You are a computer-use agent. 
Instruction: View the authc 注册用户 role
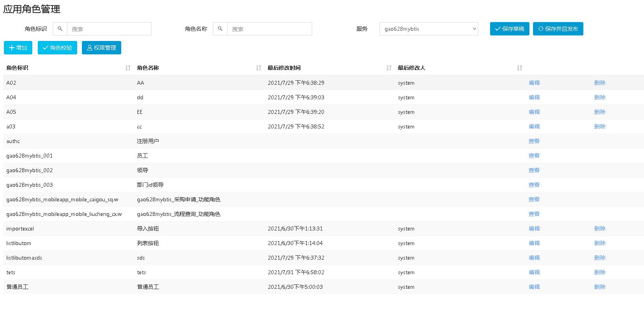534,141
